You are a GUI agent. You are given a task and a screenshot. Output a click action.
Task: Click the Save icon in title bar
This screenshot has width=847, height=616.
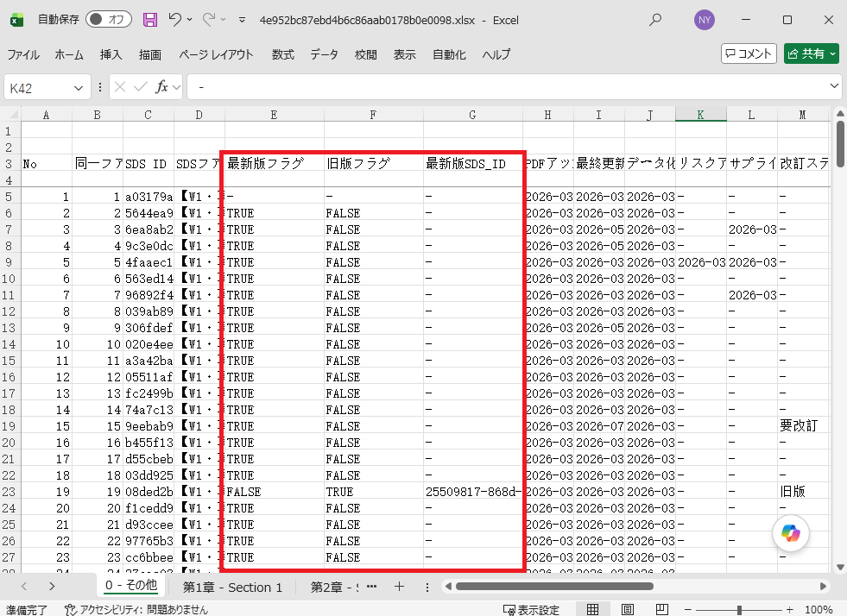(150, 20)
